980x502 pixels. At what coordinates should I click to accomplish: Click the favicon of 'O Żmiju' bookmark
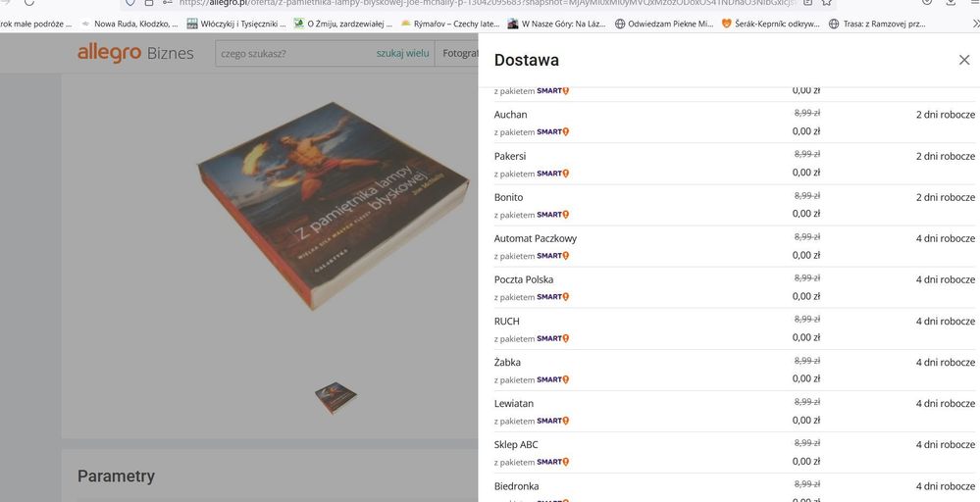coord(299,24)
